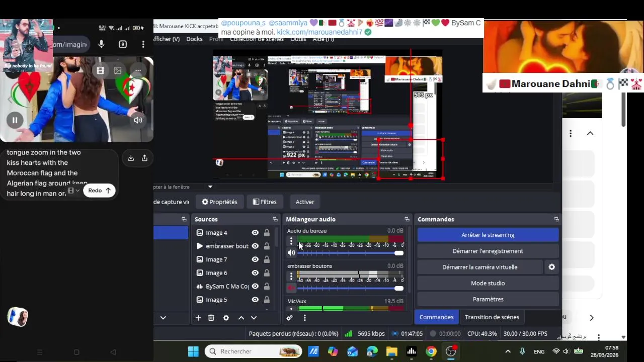Hide Image 5 source with eye
644x362 pixels.
pyautogui.click(x=255, y=300)
